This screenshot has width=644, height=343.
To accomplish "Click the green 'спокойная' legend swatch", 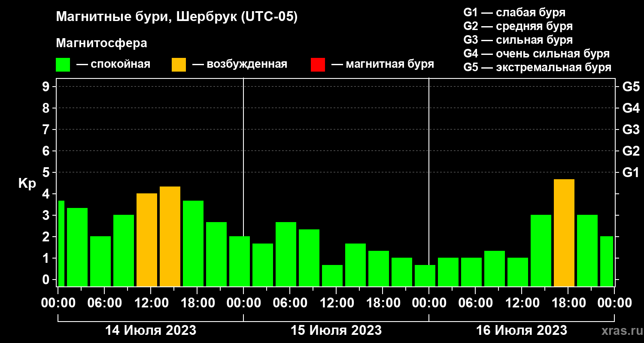I will tap(63, 65).
